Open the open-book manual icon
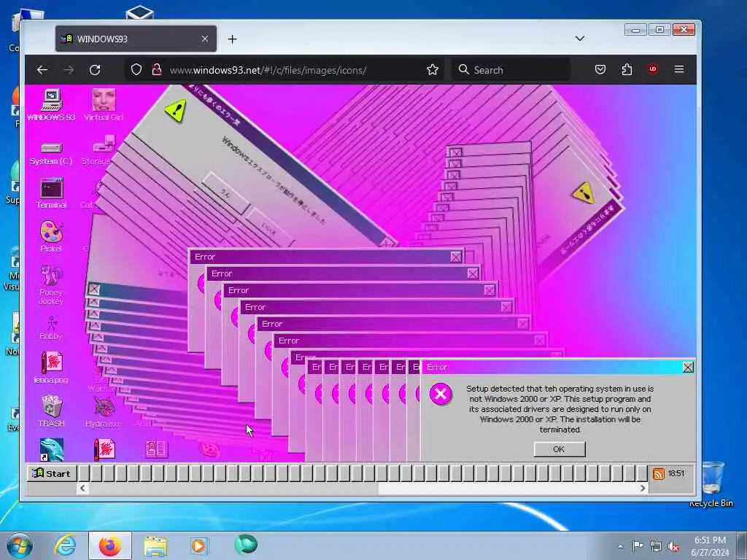 pyautogui.click(x=156, y=449)
